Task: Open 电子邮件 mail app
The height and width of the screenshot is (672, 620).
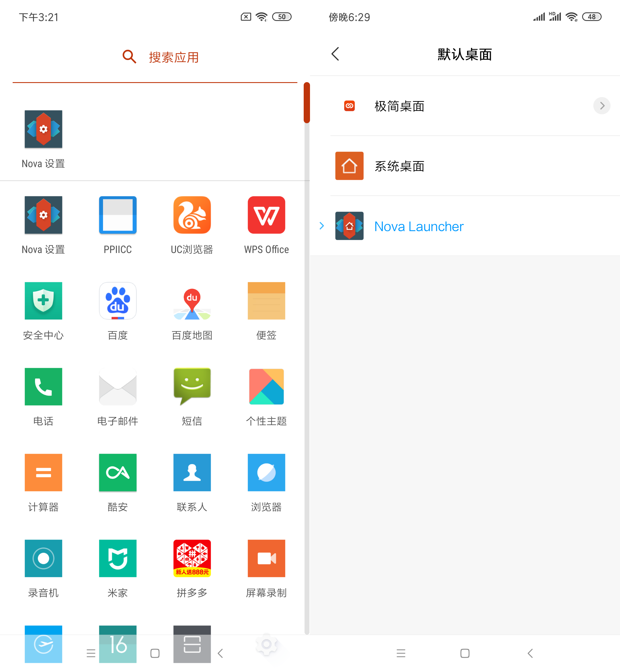Action: pos(118,397)
